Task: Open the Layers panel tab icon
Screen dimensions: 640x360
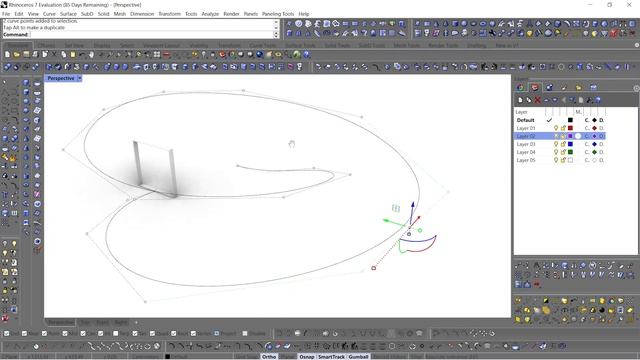Action: [535, 87]
